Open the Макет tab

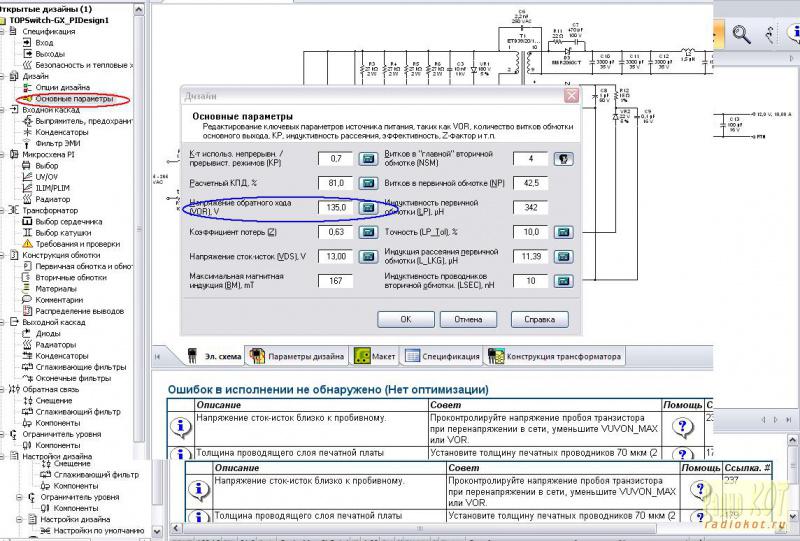pos(376,356)
